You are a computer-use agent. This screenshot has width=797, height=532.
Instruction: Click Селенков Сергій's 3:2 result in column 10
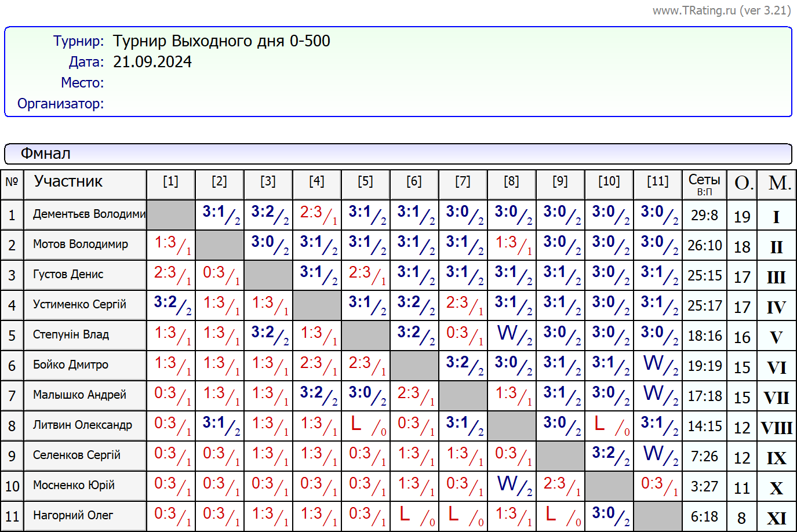pyautogui.click(x=609, y=454)
